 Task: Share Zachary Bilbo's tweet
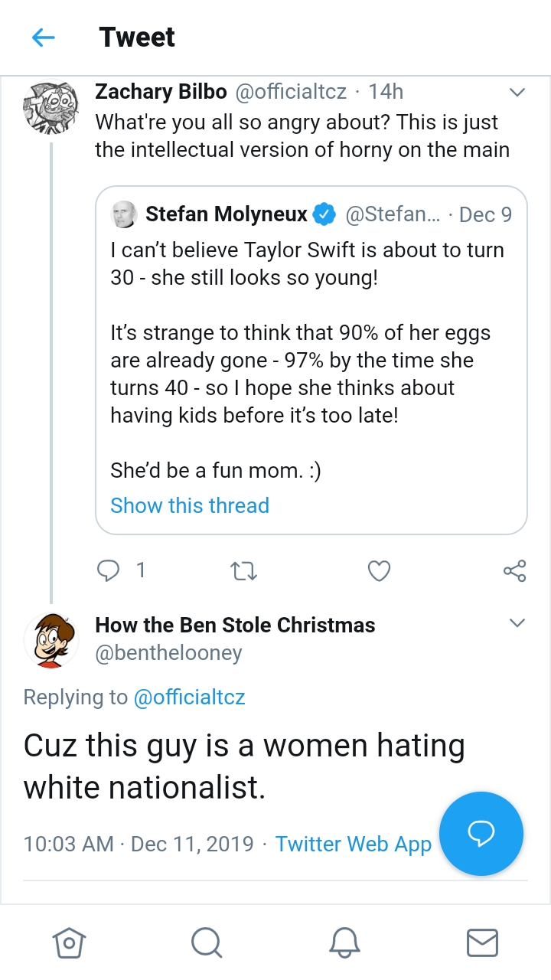coord(514,571)
